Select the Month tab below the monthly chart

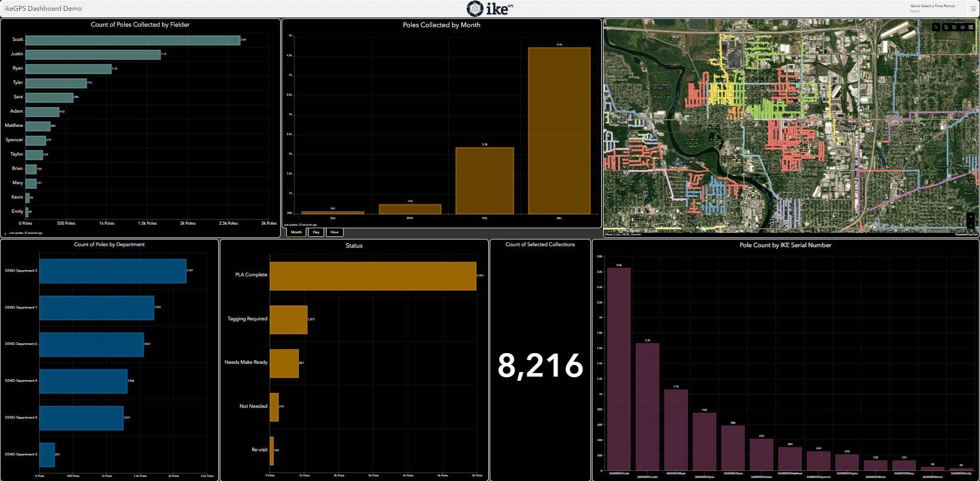click(296, 232)
